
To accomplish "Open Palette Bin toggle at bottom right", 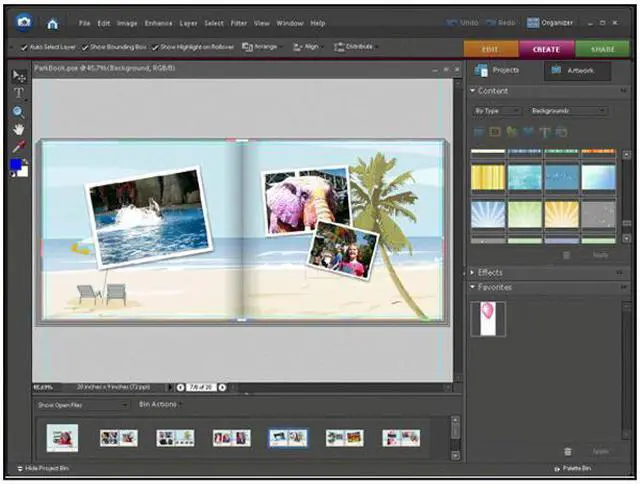I will coord(573,468).
